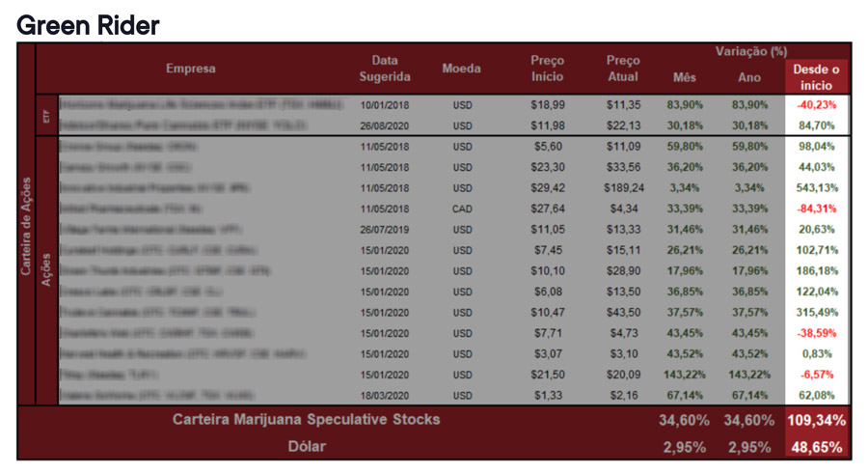This screenshot has height=474, width=868.
Task: Click the CAD currency cell
Action: point(462,209)
